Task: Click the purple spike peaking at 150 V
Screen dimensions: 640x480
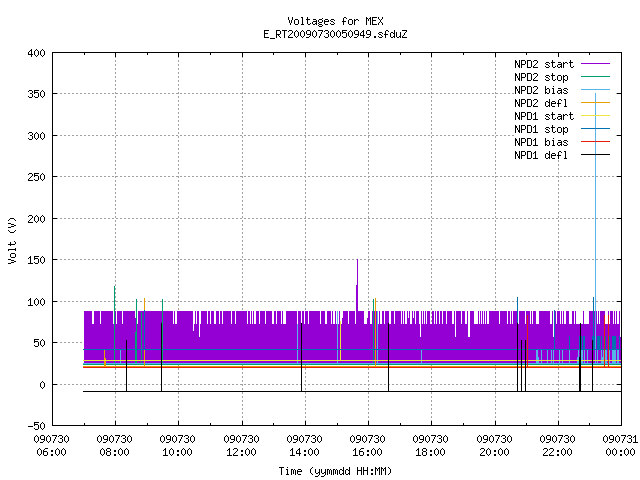Action: pyautogui.click(x=357, y=285)
